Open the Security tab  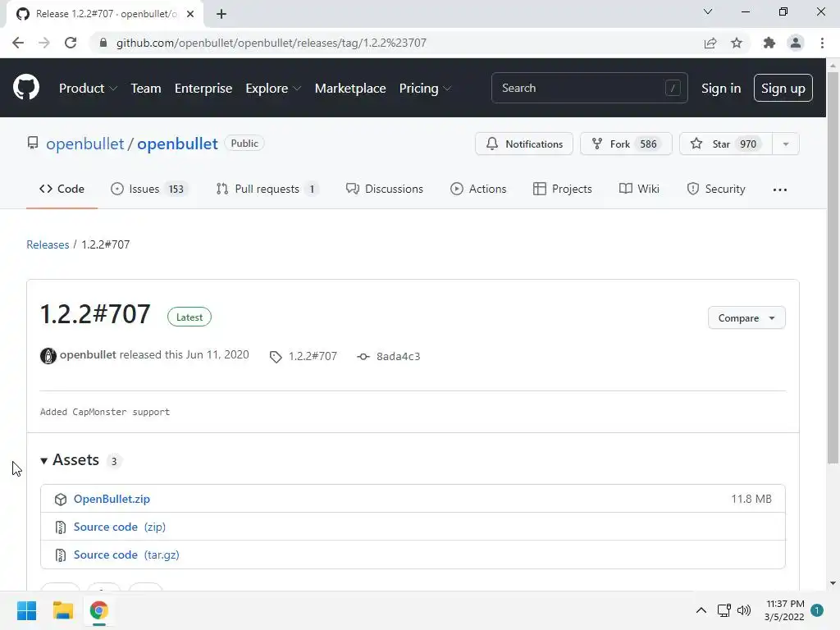coord(716,189)
